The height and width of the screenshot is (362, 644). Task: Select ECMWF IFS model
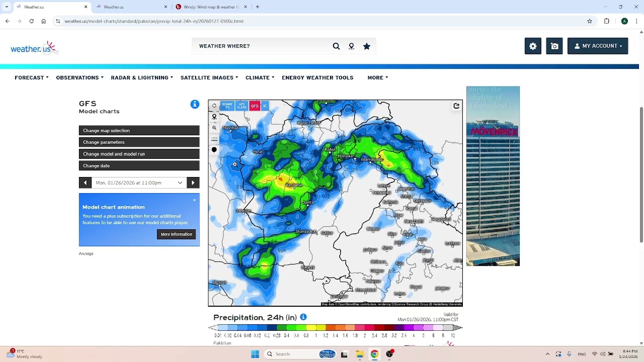point(227,106)
